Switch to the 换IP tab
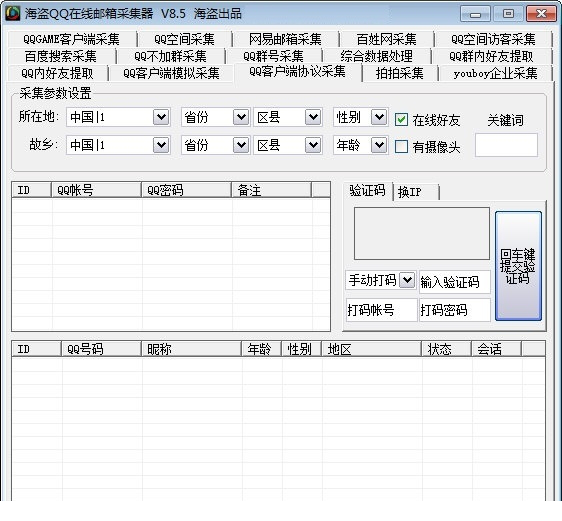The image size is (562, 521). pos(416,192)
